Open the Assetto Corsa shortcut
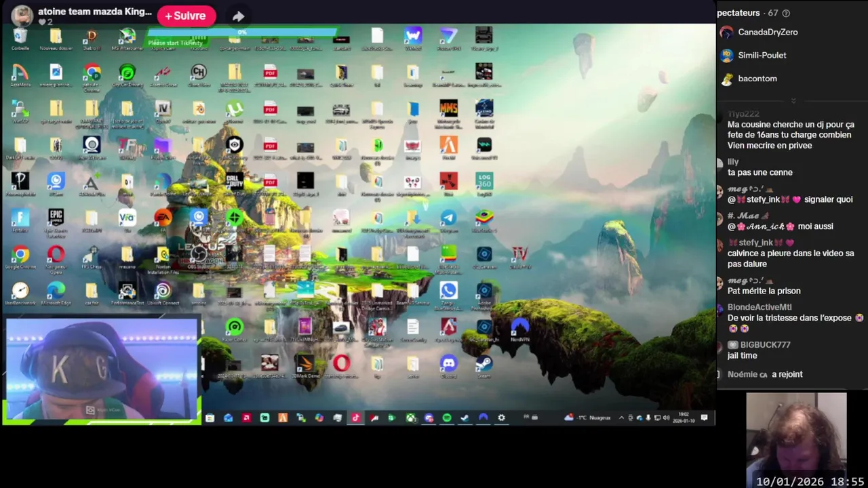The height and width of the screenshot is (488, 868). point(163,76)
